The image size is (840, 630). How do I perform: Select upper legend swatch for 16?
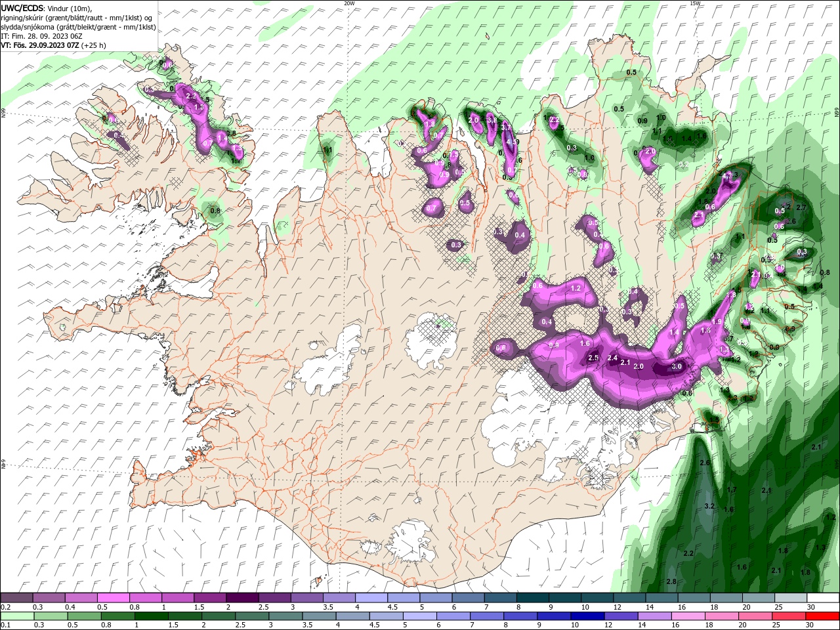click(x=694, y=598)
